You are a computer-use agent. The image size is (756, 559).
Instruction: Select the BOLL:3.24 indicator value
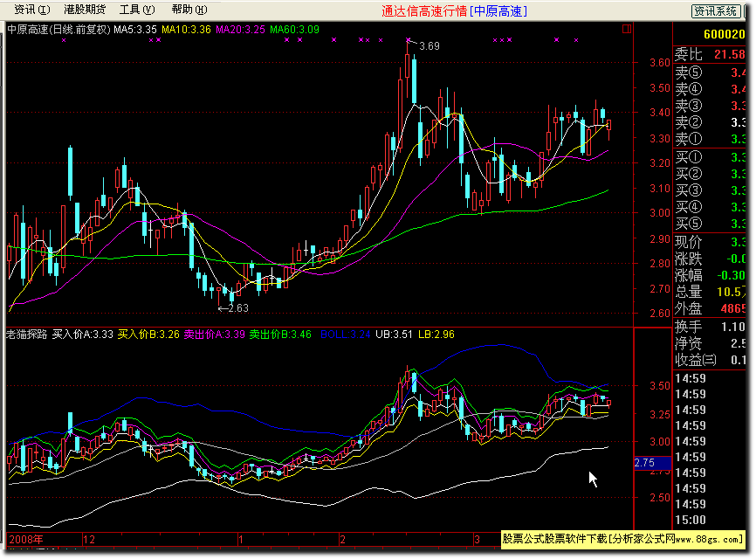345,335
